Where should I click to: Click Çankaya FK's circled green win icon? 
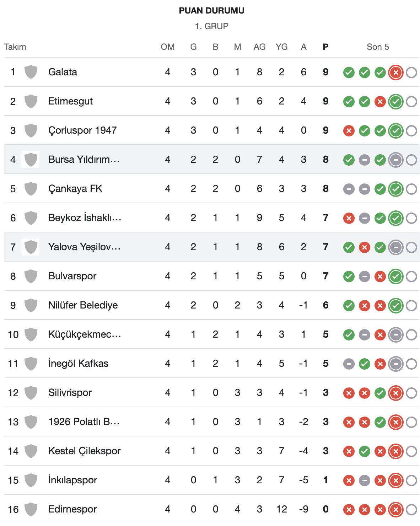395,189
